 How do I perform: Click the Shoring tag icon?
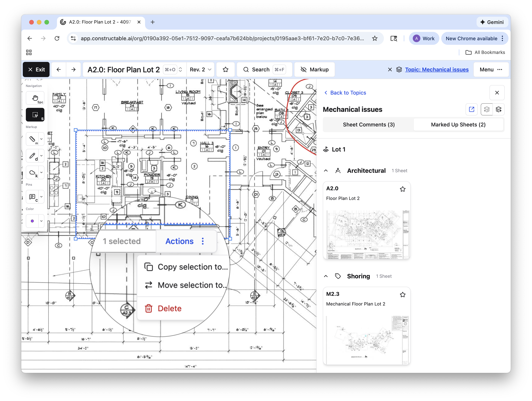coord(338,276)
